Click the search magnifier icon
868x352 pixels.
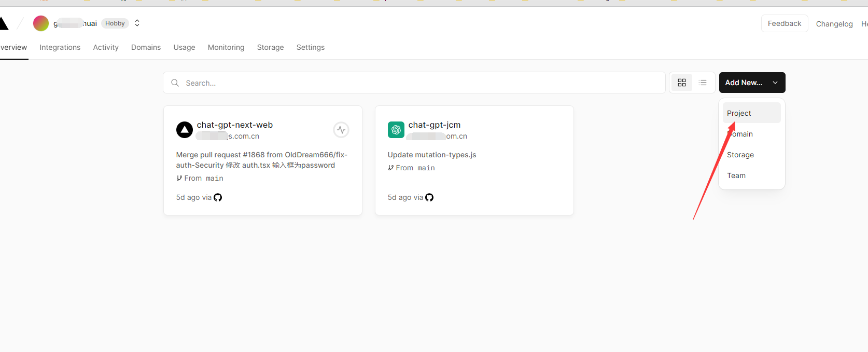pos(175,83)
